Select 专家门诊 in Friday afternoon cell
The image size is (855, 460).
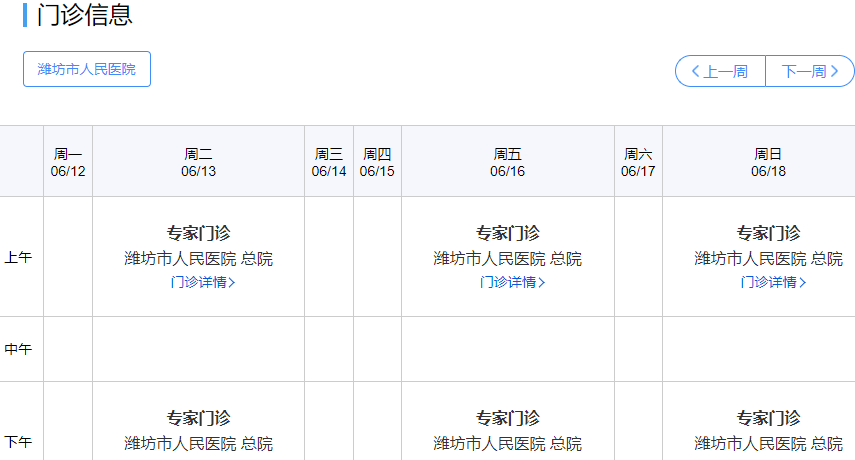click(x=508, y=418)
